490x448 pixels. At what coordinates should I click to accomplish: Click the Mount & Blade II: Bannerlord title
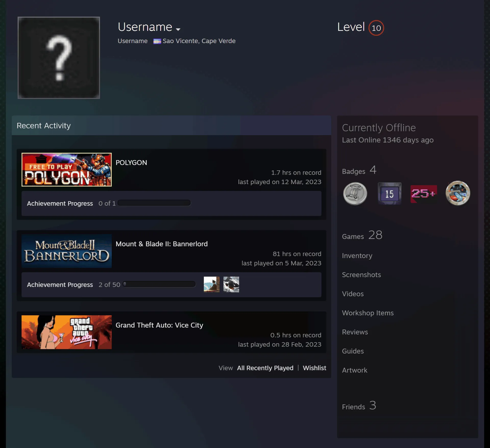tap(162, 244)
